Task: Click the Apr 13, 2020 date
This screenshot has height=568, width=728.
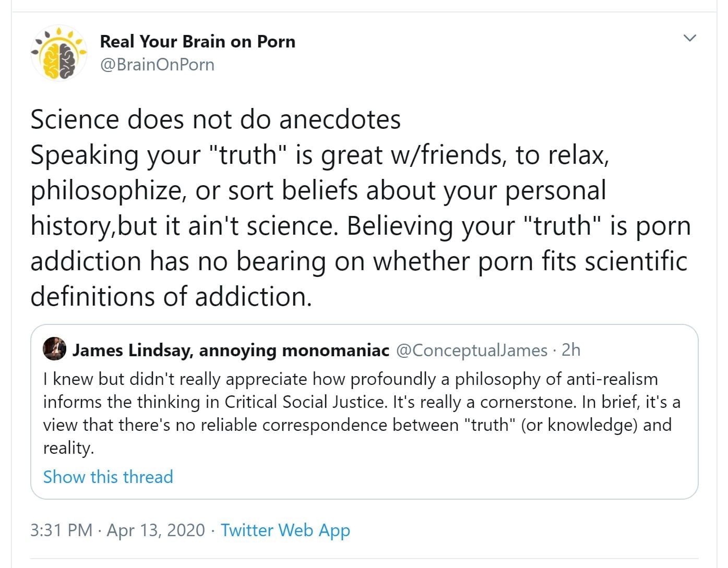Action: 156,530
